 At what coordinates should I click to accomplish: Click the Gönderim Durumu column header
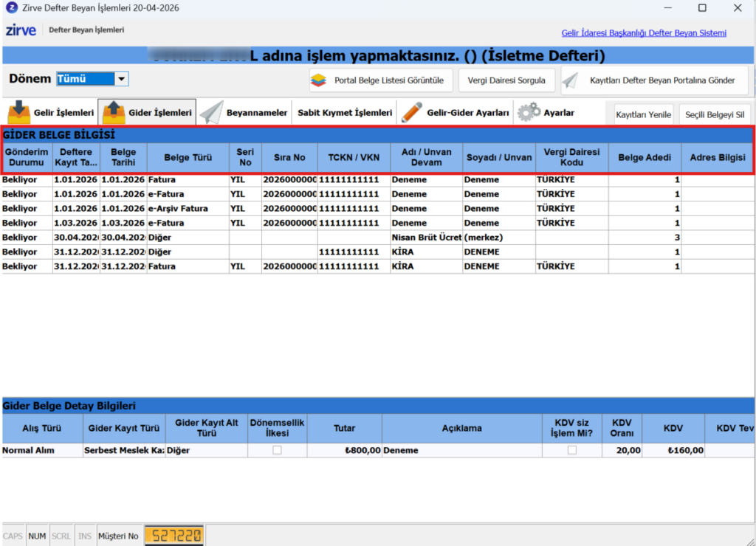pos(27,157)
